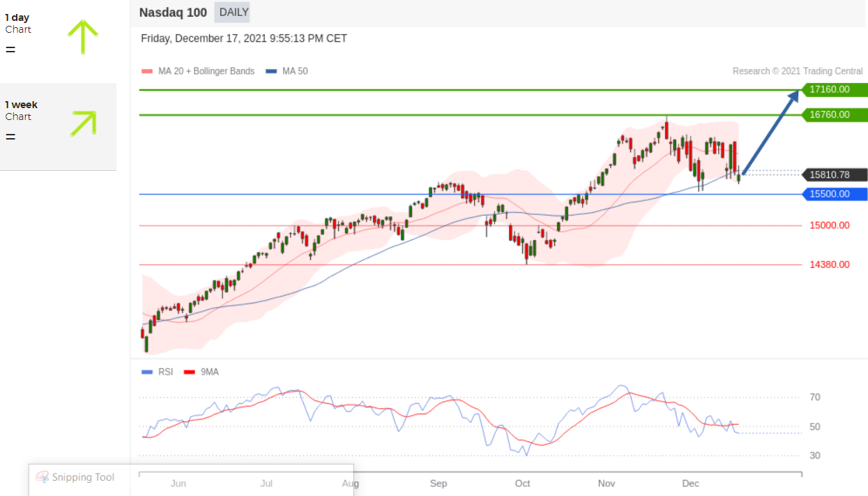The width and height of the screenshot is (868, 496).
Task: Click the Sep label on the time axis
Action: (438, 483)
